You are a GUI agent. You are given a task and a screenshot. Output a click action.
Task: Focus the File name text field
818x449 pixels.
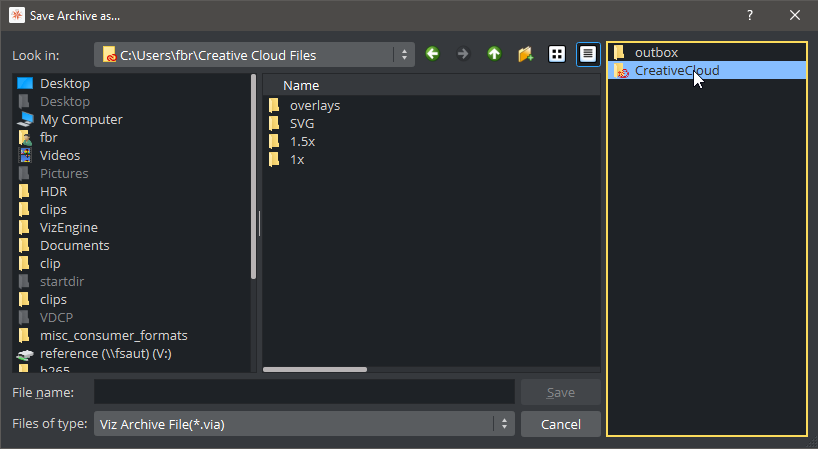click(x=304, y=392)
